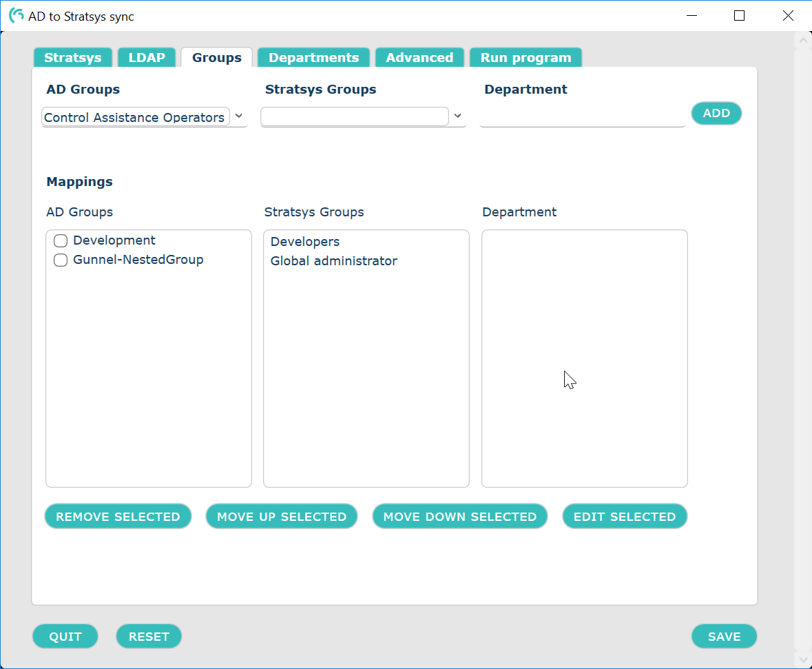Screen dimensions: 812x669
Task: Click MOVE UP SELECTED button
Action: [x=282, y=517]
